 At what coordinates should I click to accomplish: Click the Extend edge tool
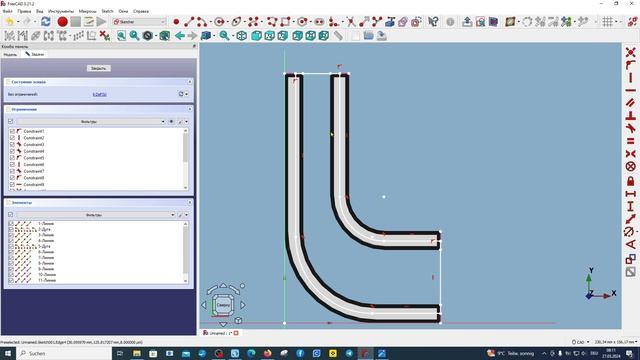pos(364,22)
